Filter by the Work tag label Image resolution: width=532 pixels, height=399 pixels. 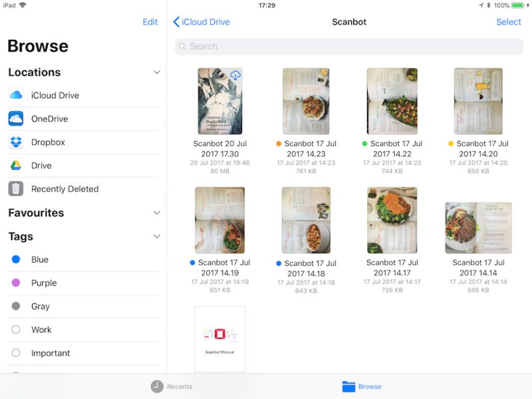point(41,330)
